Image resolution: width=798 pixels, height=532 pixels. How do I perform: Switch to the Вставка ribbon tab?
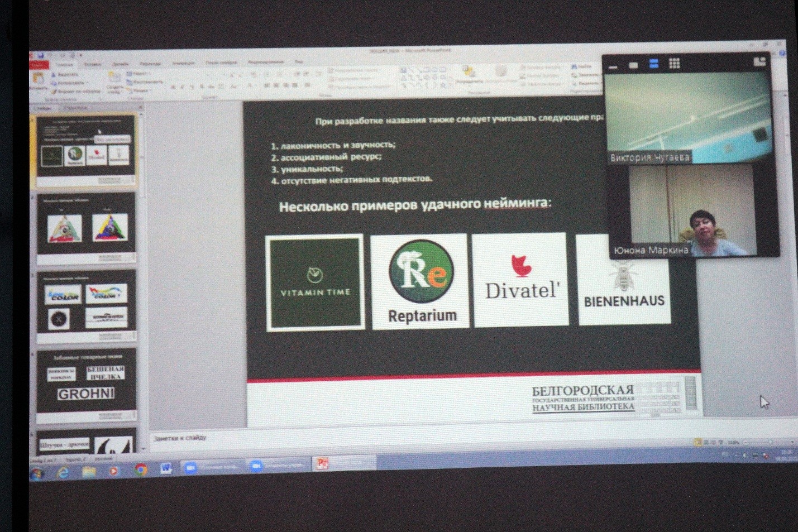coord(93,64)
